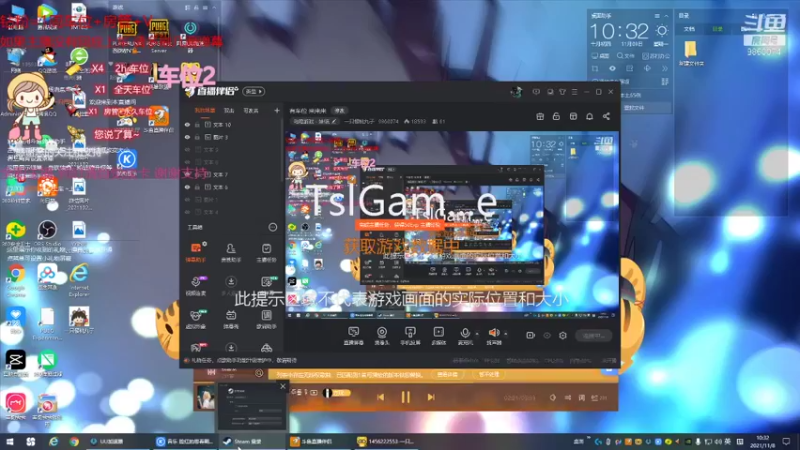Open the 弹幕秀 tool icon

[231, 319]
